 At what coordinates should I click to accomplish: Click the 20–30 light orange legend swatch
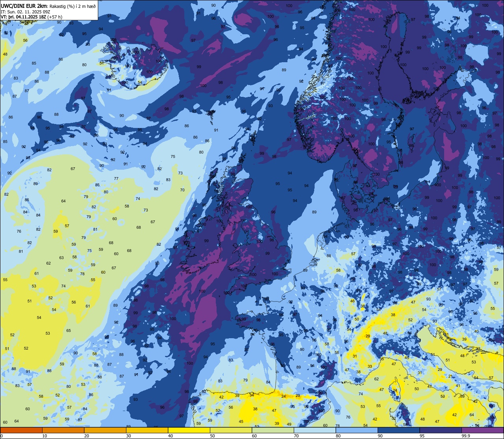click(105, 430)
